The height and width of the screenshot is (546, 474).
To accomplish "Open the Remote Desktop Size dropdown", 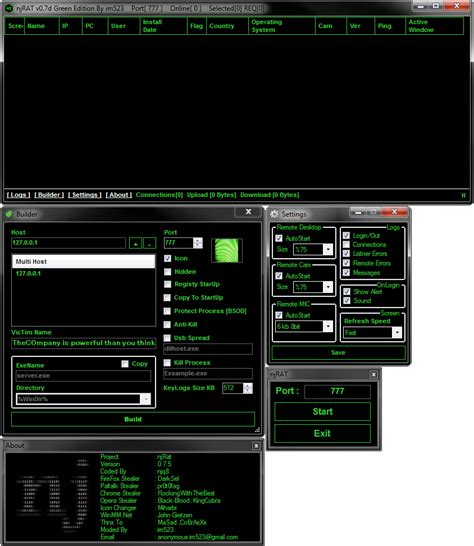I will pos(328,249).
